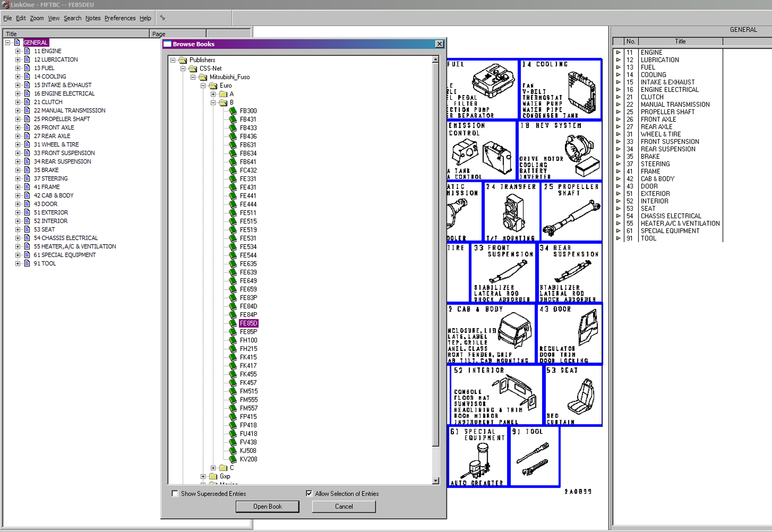Click the 43 Door picture tile
772x532 pixels.
(570, 334)
